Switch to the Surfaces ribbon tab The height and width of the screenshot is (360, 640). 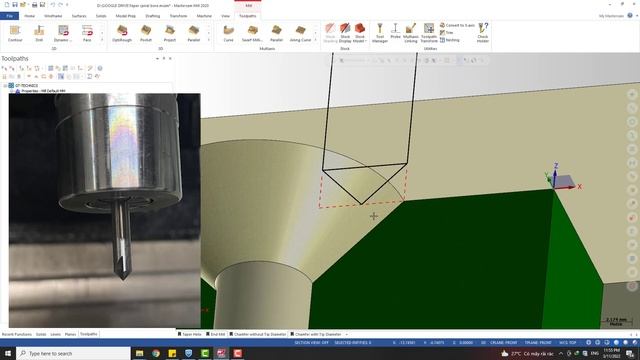pos(79,16)
